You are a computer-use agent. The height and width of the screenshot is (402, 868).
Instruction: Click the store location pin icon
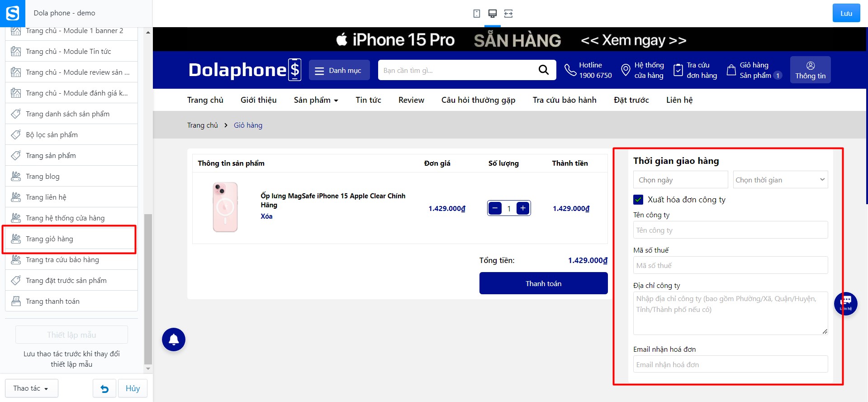pos(626,70)
